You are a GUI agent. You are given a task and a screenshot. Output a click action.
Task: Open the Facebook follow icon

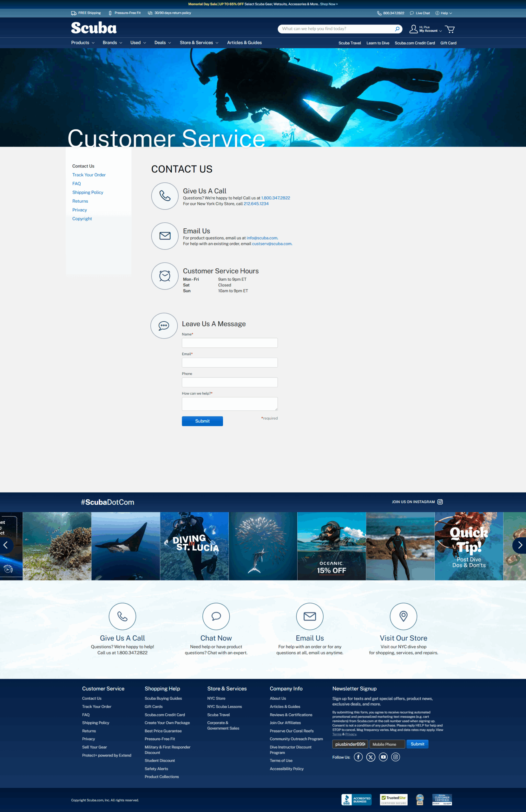[x=358, y=757]
